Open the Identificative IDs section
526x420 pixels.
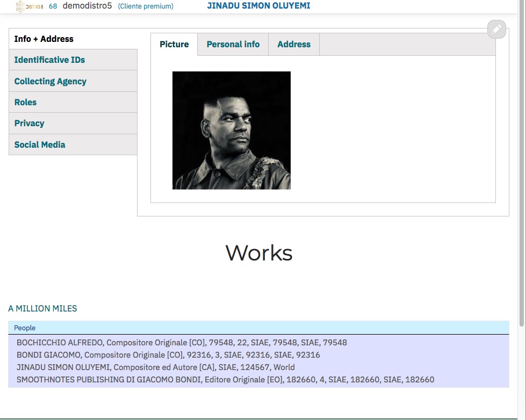coord(73,60)
